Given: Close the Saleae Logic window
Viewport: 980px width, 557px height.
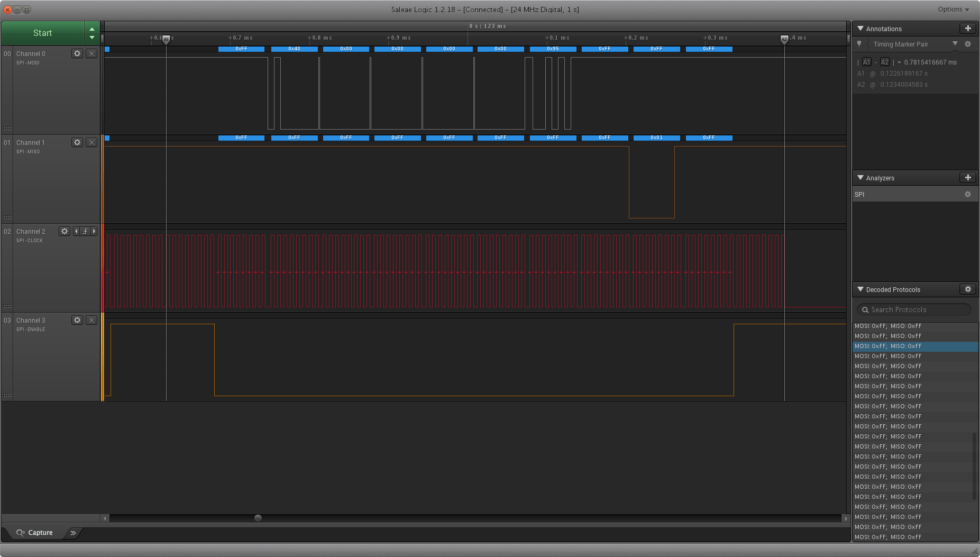Looking at the screenshot, I should [x=7, y=10].
